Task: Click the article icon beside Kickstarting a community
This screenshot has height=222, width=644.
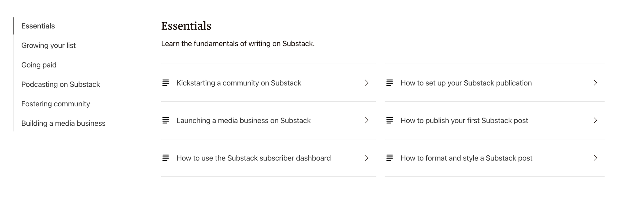Action: tap(166, 83)
